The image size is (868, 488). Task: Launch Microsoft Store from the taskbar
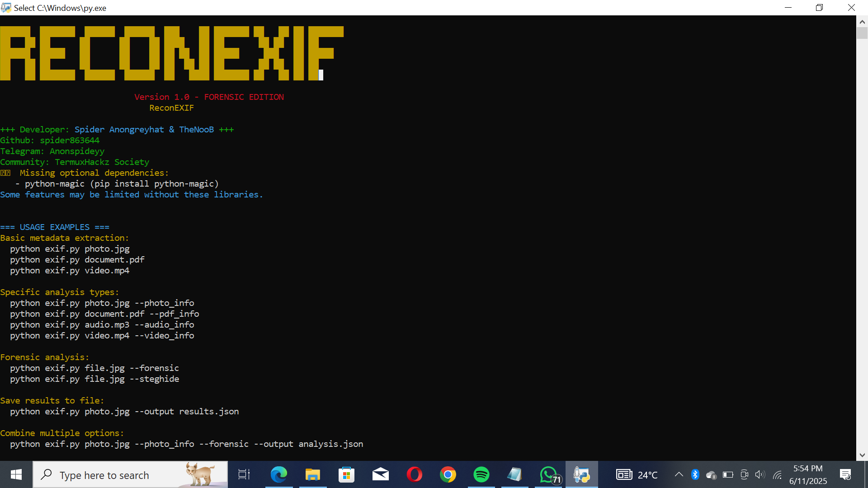(x=347, y=474)
